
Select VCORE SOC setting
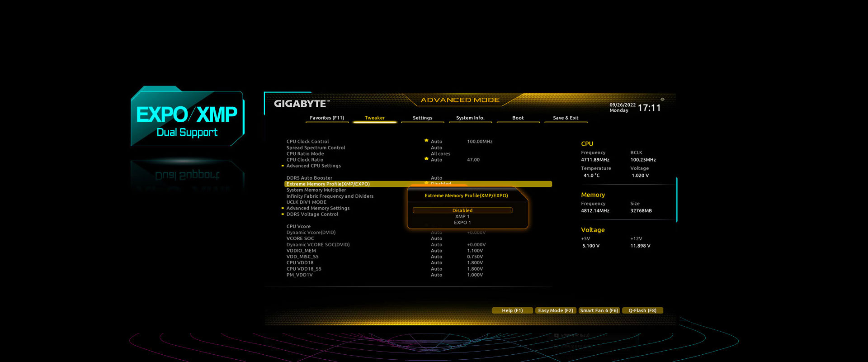point(300,238)
